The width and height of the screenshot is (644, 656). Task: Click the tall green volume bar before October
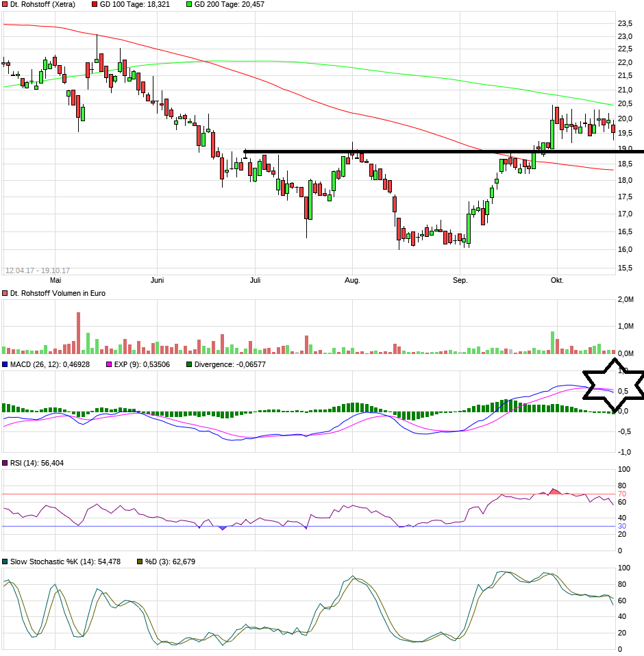pos(552,342)
